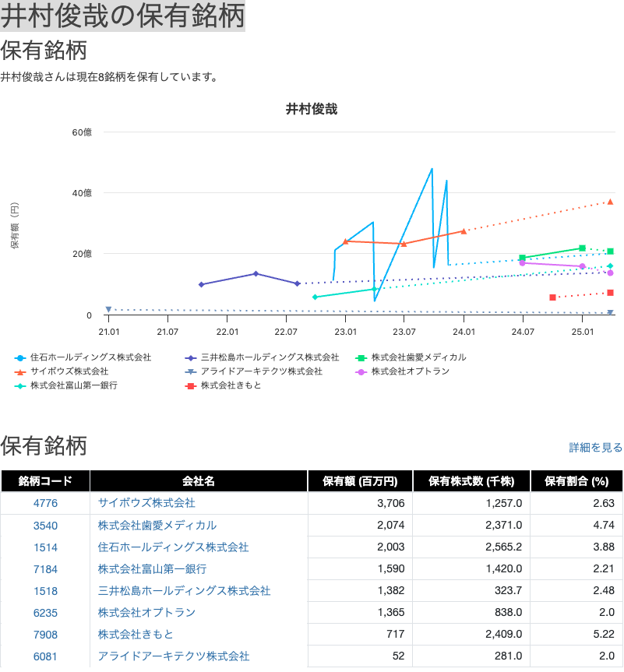
Task: Click 三井松島ホールディングス株式会社 in the table
Action: [185, 591]
